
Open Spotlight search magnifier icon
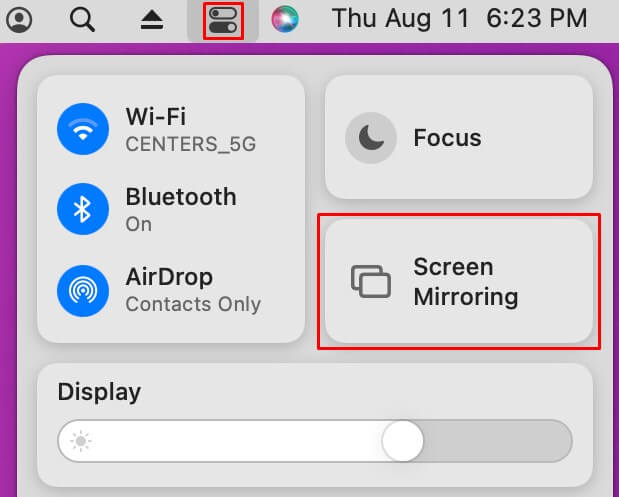(x=82, y=20)
